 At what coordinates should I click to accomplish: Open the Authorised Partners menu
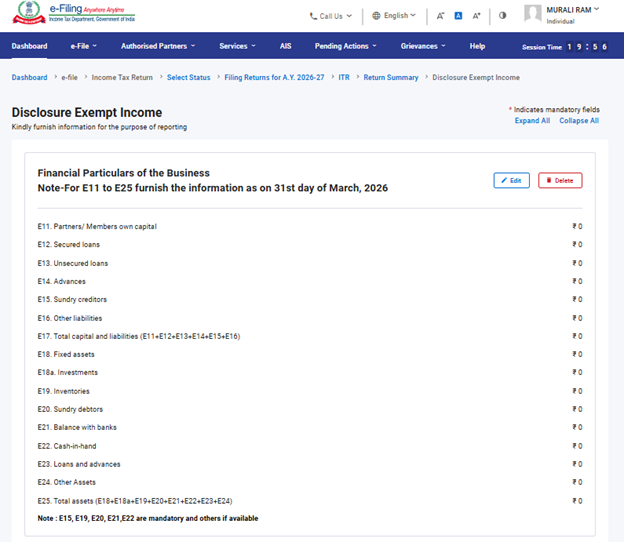158,46
